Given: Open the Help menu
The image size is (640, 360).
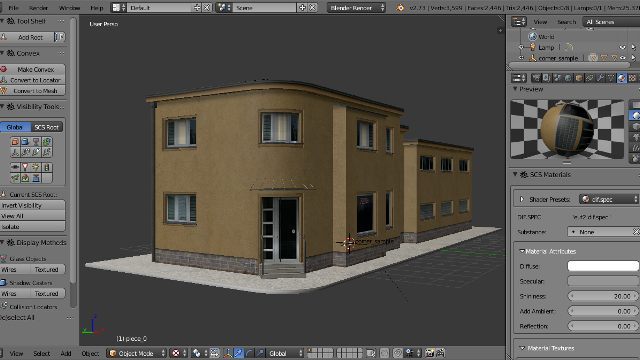Looking at the screenshot, I should (x=96, y=8).
